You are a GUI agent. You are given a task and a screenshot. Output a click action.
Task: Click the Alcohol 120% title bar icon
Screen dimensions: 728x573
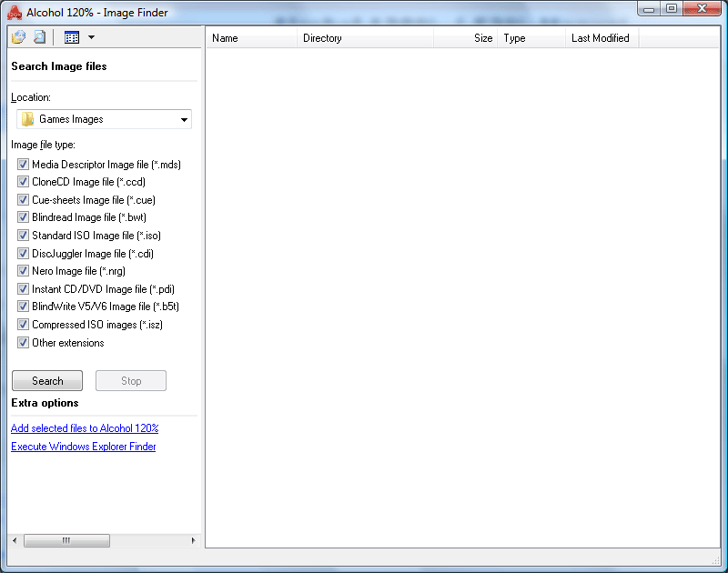(x=15, y=13)
